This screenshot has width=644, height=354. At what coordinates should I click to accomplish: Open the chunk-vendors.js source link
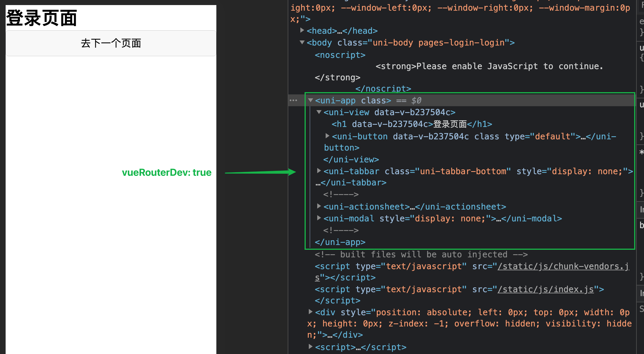pos(563,266)
